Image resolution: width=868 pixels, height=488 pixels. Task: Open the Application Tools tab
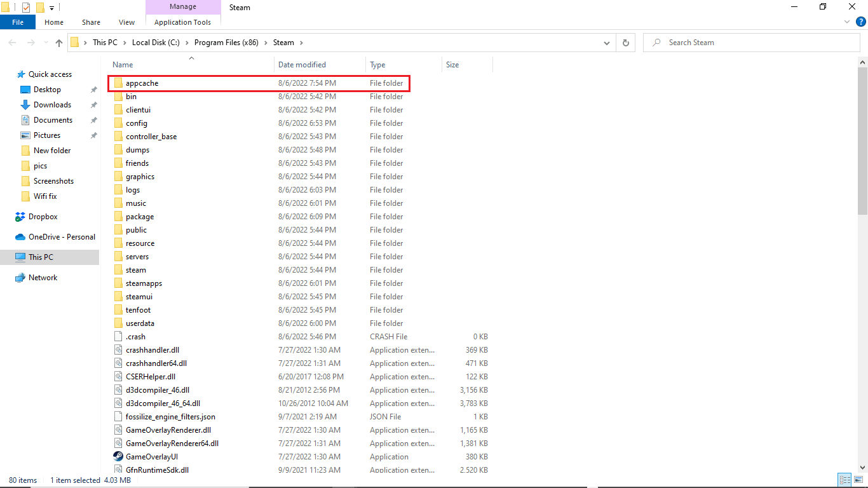tap(183, 22)
